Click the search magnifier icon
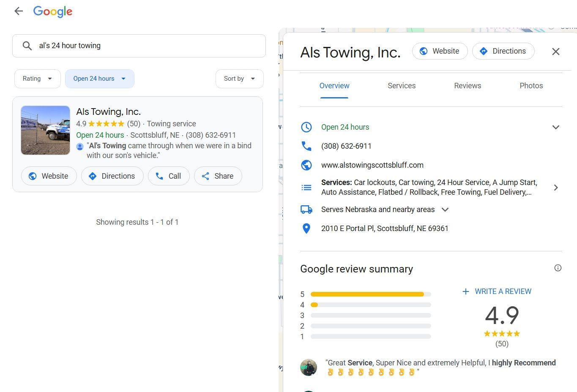 coord(27,46)
